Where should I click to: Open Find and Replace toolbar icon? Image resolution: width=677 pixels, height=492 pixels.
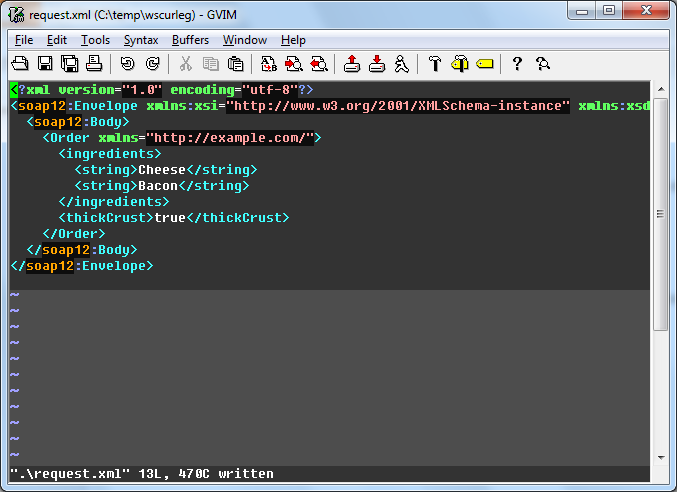(269, 64)
